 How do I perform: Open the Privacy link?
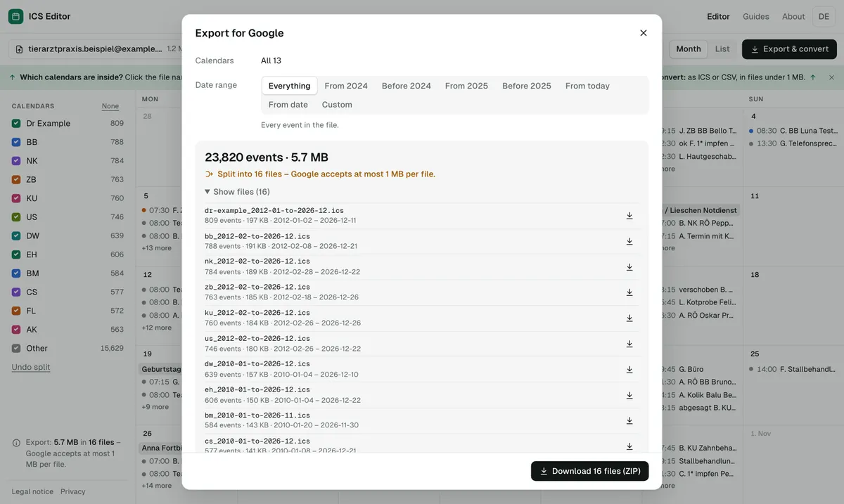73,491
